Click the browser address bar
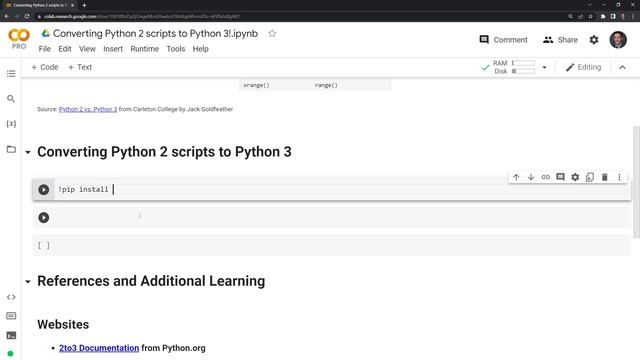Viewport: 640px width, 360px height. (x=300, y=16)
